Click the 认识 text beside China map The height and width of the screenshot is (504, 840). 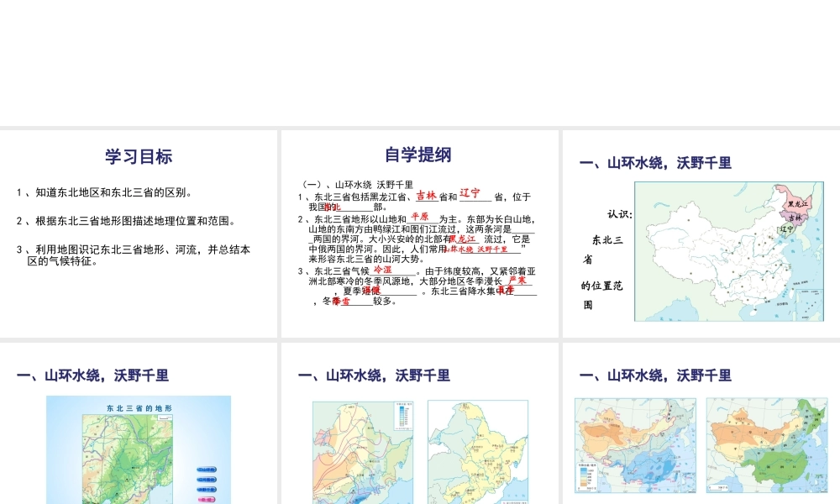pos(618,214)
